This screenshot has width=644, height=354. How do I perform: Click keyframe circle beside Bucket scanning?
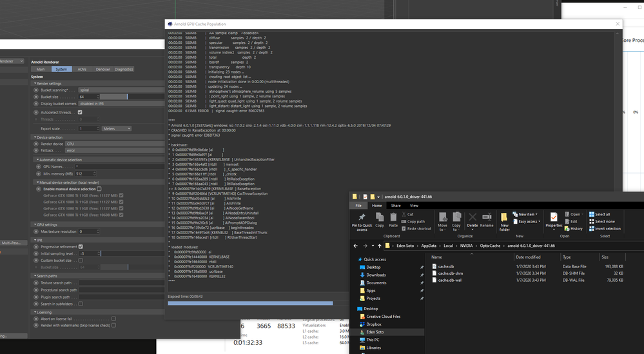pos(36,90)
